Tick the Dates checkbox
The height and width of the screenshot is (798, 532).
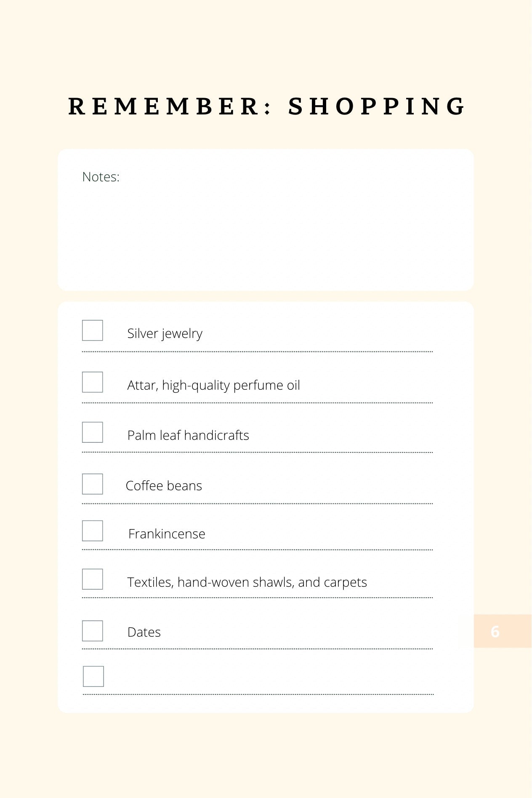point(93,631)
